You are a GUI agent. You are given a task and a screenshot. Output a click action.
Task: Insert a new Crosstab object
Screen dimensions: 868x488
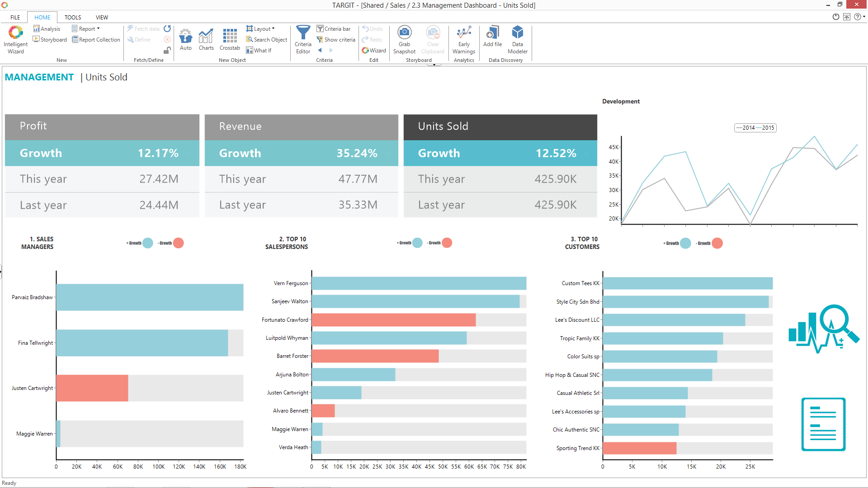(x=230, y=38)
